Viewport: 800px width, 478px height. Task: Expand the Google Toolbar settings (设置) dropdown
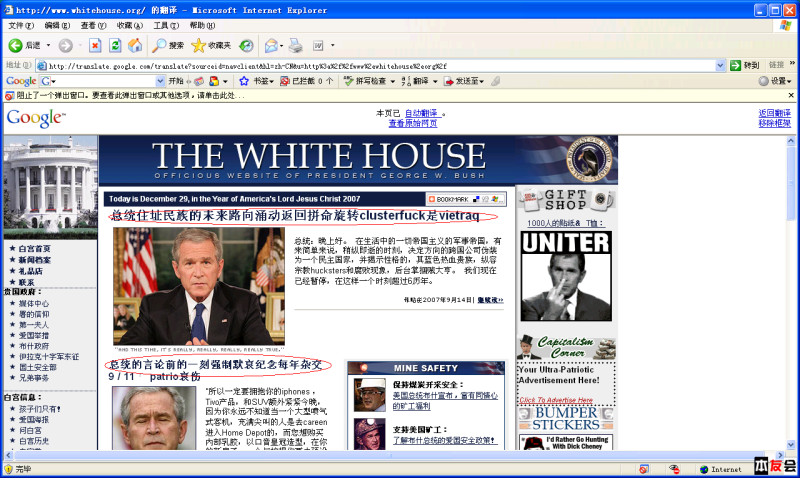[775, 81]
